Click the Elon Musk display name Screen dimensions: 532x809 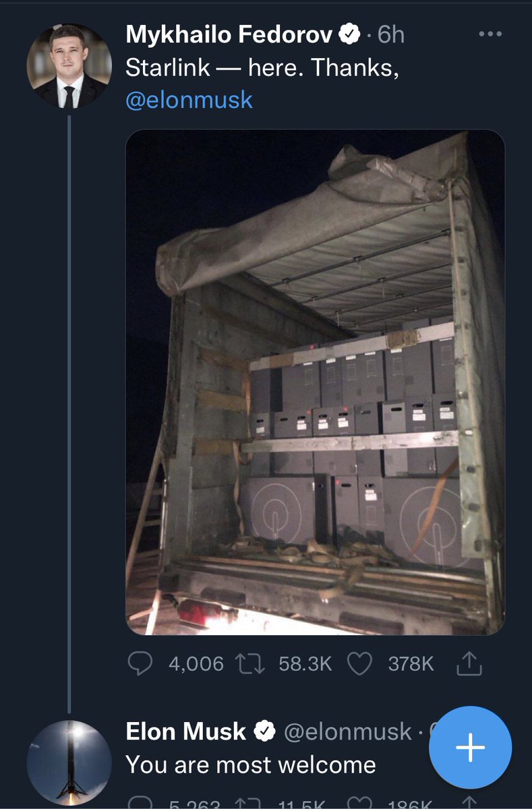pos(186,732)
